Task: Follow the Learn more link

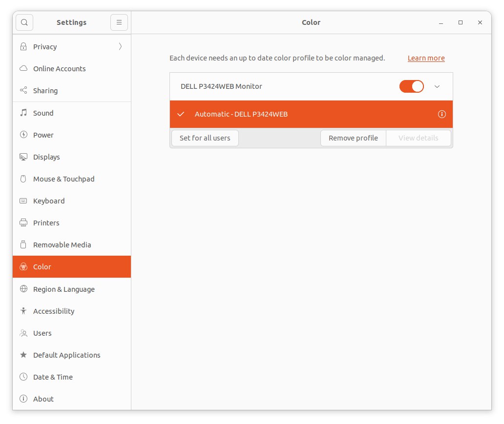Action: [426, 58]
